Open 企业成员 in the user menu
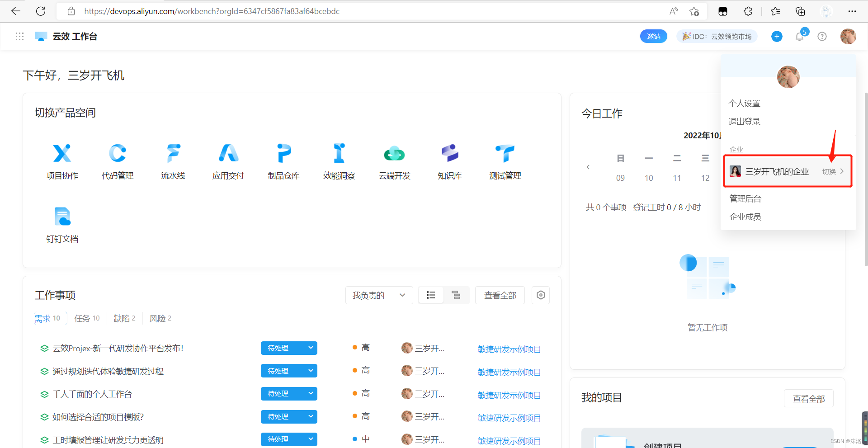The image size is (868, 448). tap(745, 217)
